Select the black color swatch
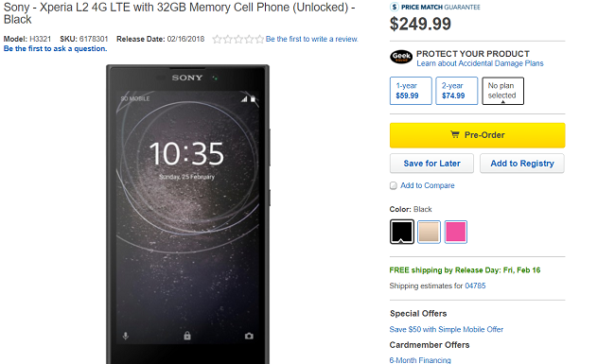 coord(401,232)
